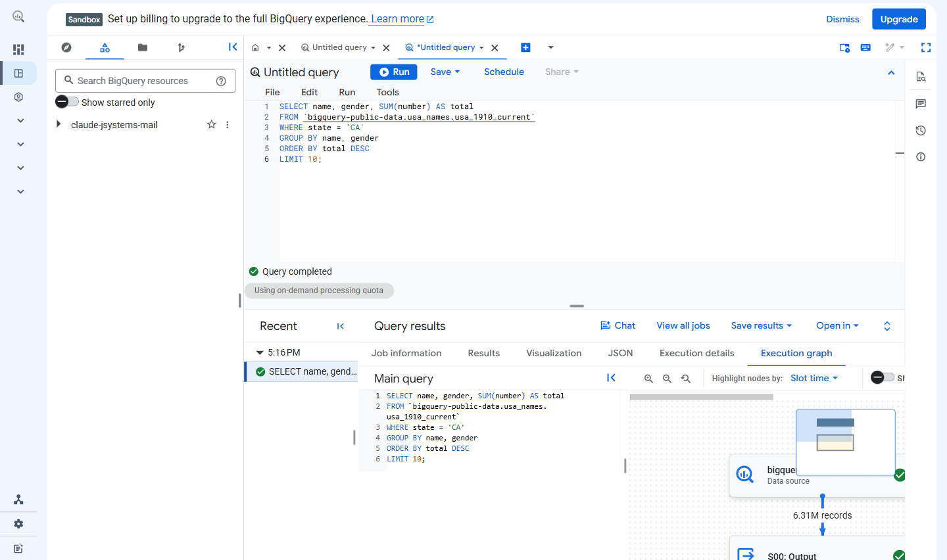Open version history icon in right rail
Screen dimensions: 947x560
pyautogui.click(x=921, y=130)
